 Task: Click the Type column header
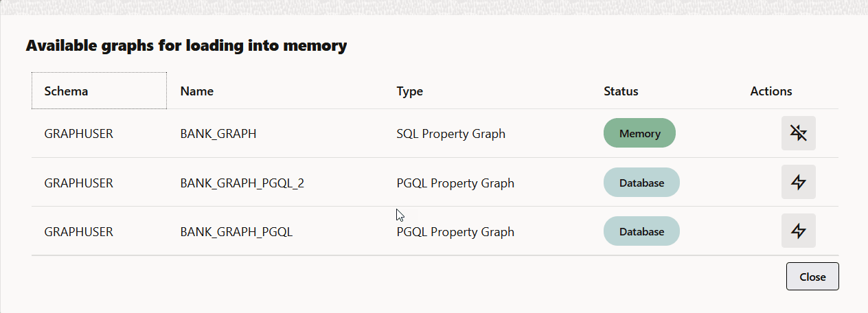409,91
